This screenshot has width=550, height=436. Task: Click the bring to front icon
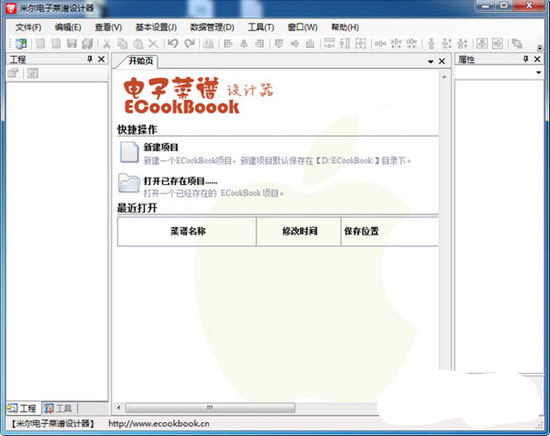[482, 43]
